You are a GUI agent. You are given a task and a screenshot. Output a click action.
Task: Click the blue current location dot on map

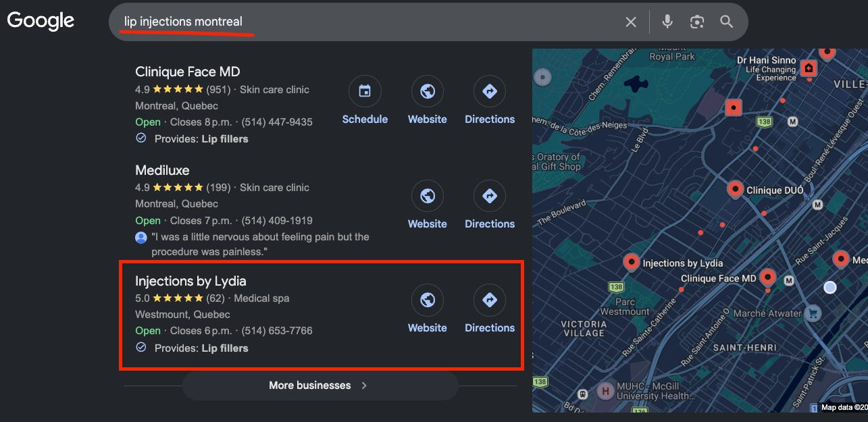coord(830,288)
